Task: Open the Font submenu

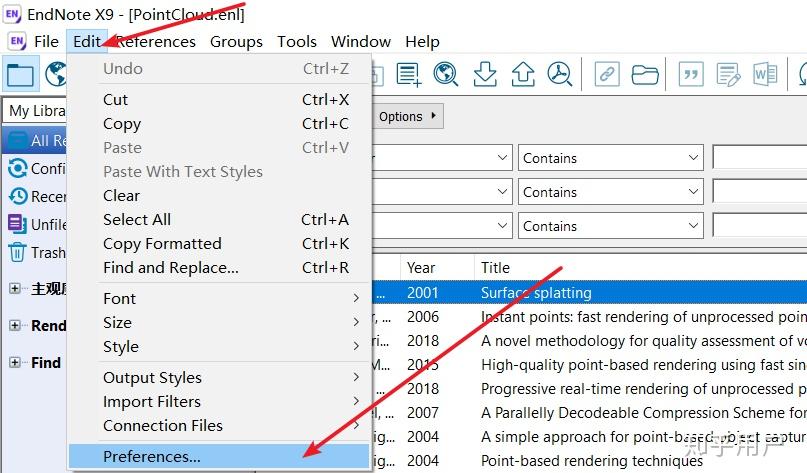Action: tap(220, 299)
